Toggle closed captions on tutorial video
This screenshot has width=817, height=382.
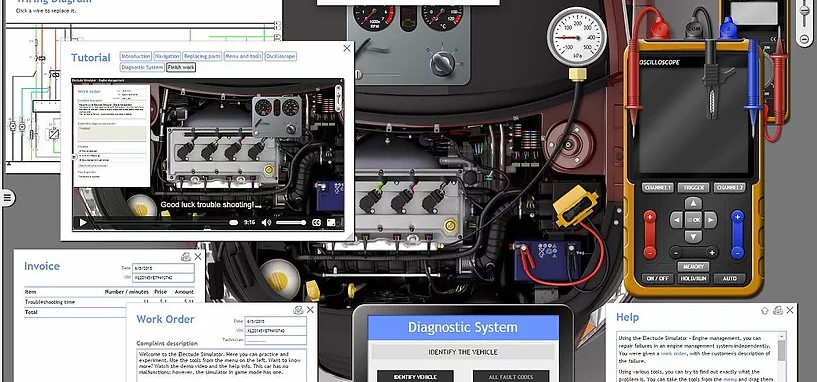(x=316, y=223)
